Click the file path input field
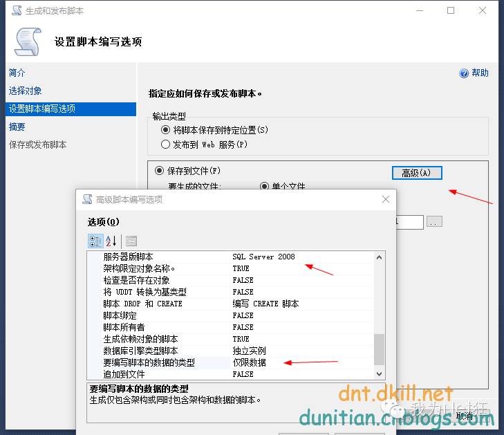 tap(410, 222)
